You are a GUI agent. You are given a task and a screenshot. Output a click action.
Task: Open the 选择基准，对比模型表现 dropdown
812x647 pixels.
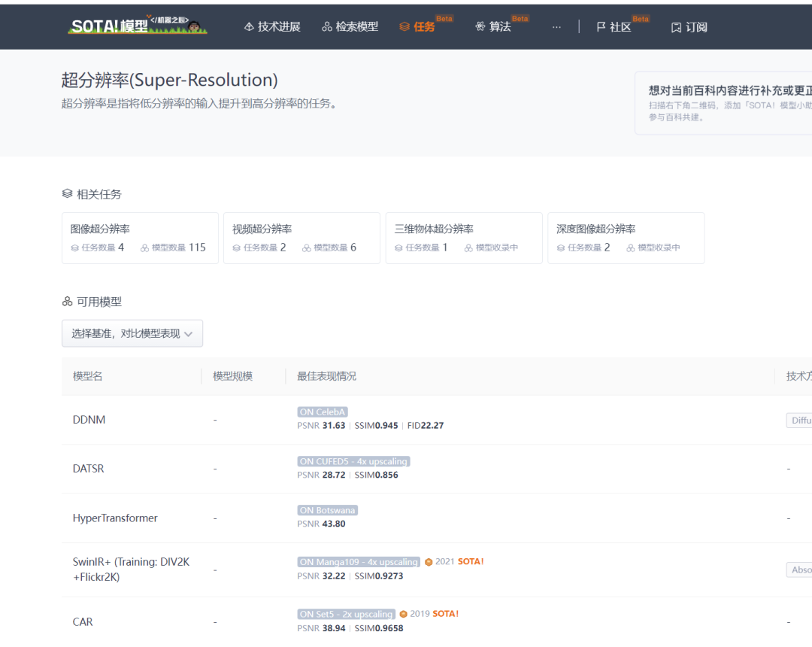tap(132, 333)
